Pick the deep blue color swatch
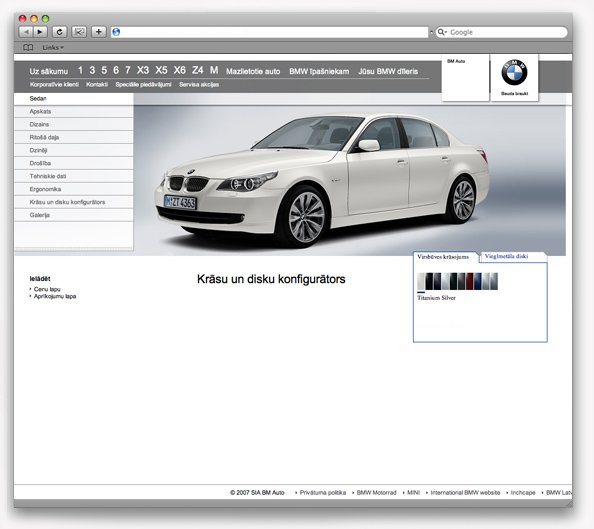 point(478,281)
